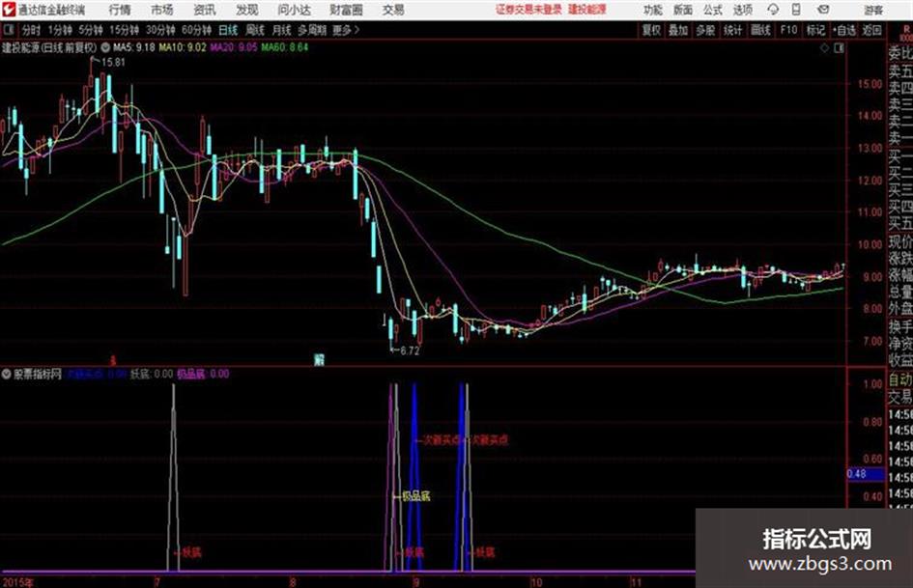Switch to the 1分钟 period
This screenshot has height=588, width=913.
click(x=60, y=30)
